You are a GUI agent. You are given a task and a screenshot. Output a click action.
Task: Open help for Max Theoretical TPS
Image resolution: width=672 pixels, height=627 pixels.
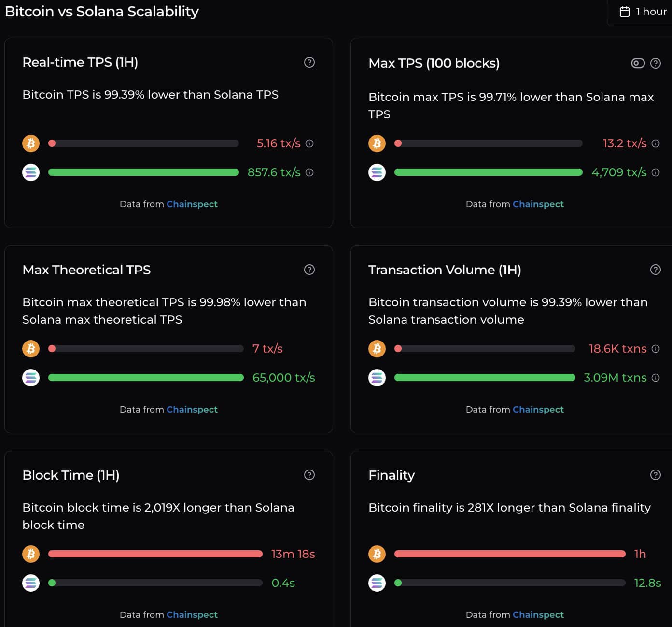(309, 270)
